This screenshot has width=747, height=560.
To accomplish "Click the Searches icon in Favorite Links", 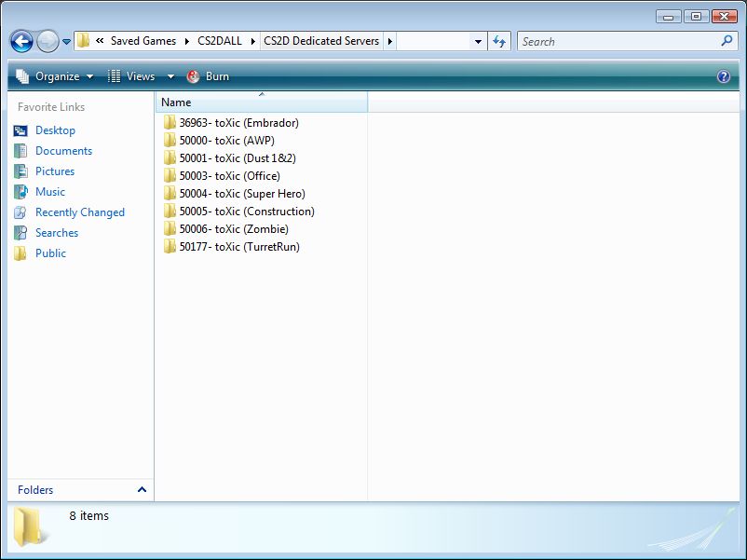I will [20, 233].
